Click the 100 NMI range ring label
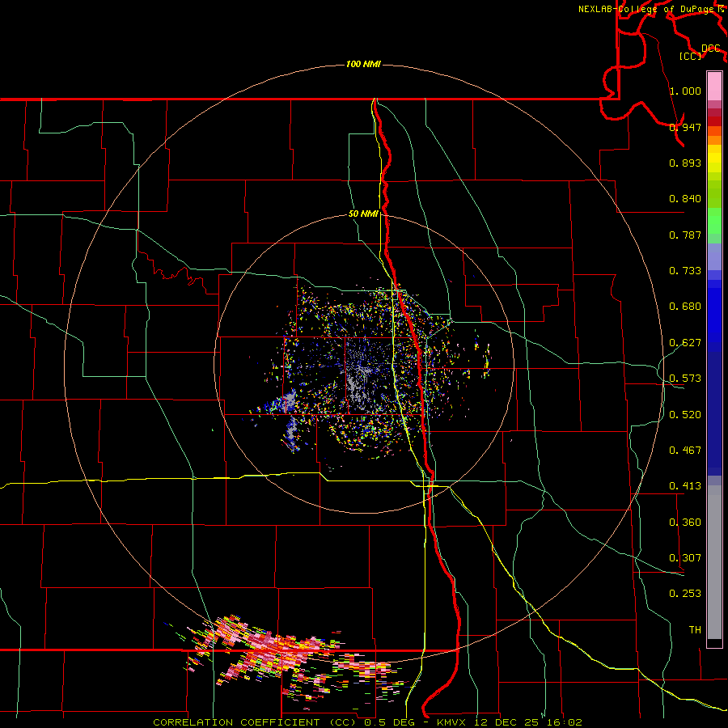The width and height of the screenshot is (728, 728). coord(363,64)
